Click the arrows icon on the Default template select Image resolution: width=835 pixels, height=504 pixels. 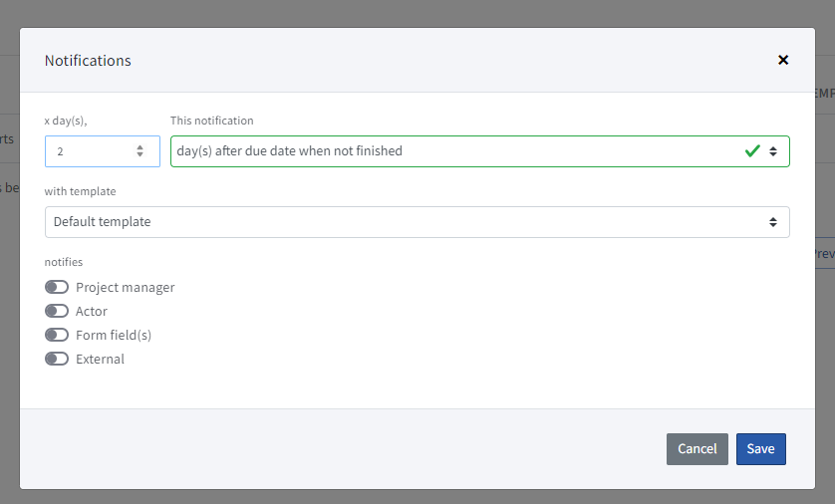click(773, 222)
